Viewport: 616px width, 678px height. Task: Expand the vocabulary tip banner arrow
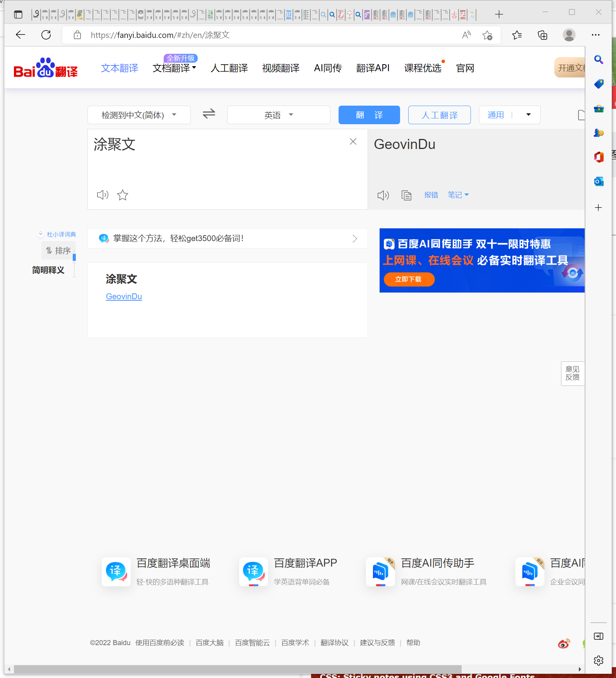click(x=354, y=238)
